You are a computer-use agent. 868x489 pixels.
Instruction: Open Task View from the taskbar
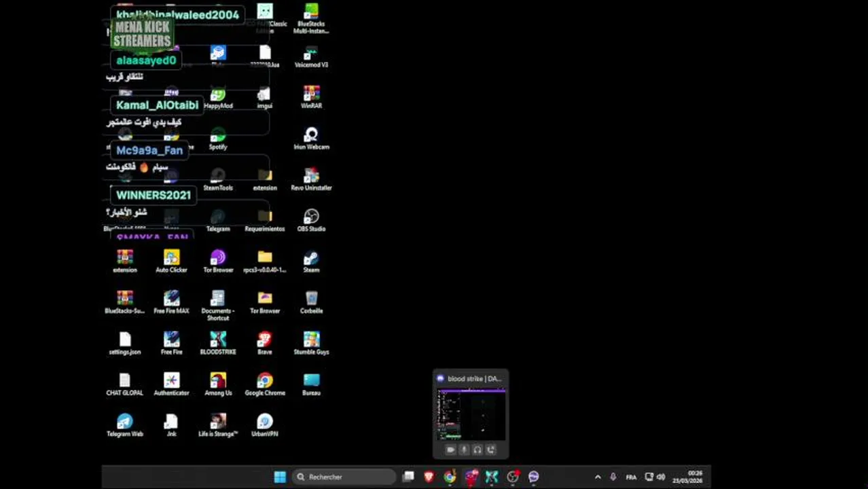coord(408,477)
